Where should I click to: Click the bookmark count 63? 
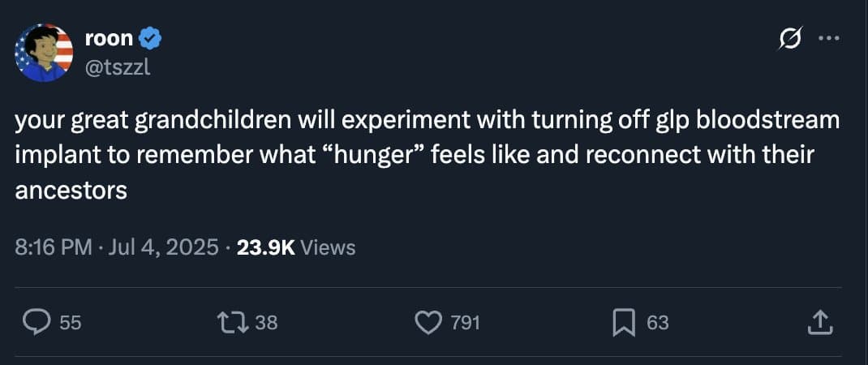[658, 323]
